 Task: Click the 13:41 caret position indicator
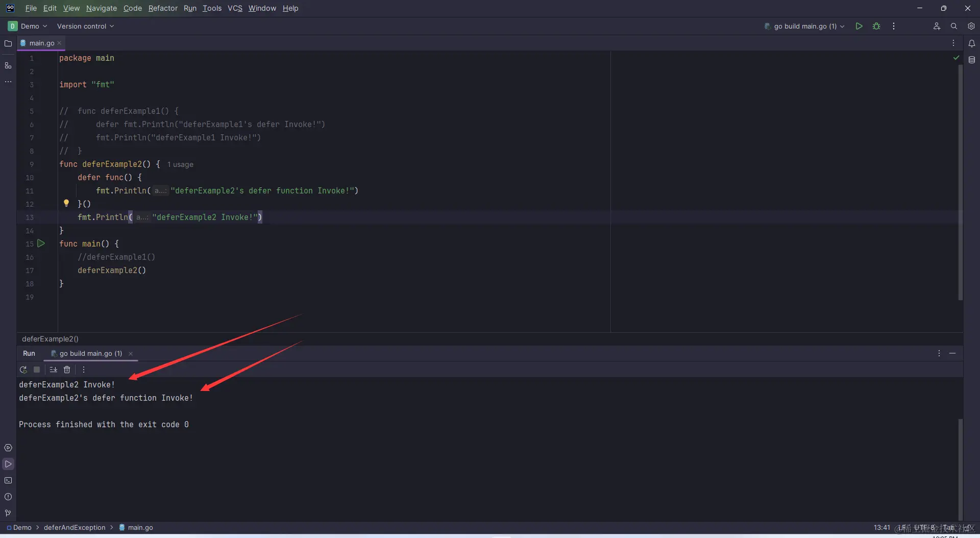[881, 527]
